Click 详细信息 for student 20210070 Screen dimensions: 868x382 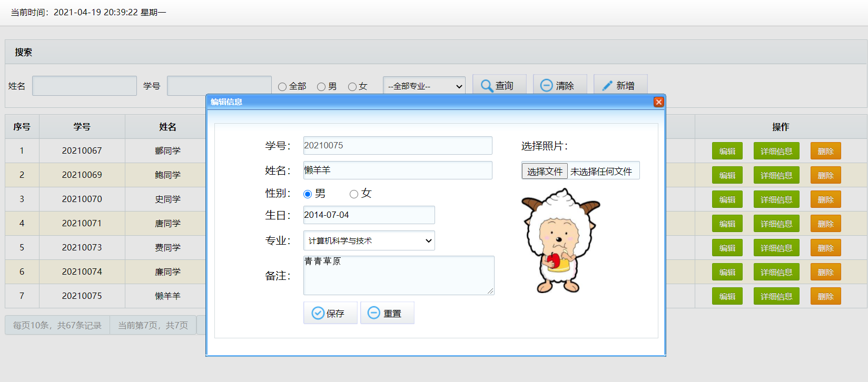point(776,199)
